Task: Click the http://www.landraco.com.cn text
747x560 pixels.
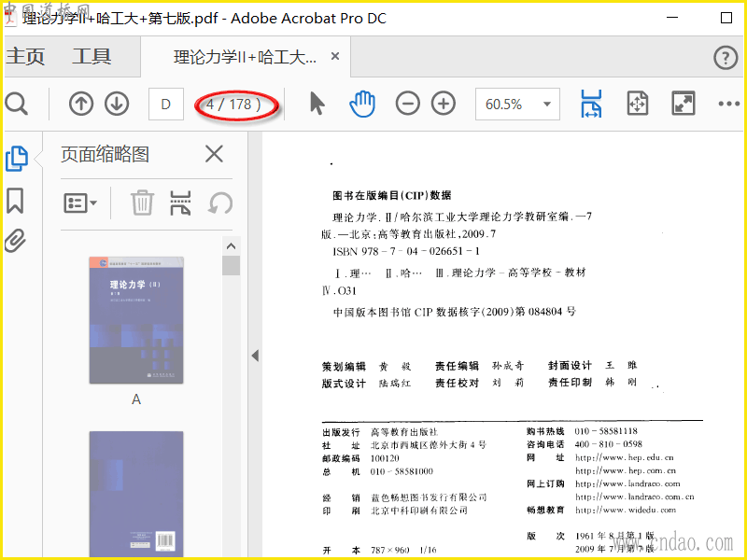Action: coord(635,497)
